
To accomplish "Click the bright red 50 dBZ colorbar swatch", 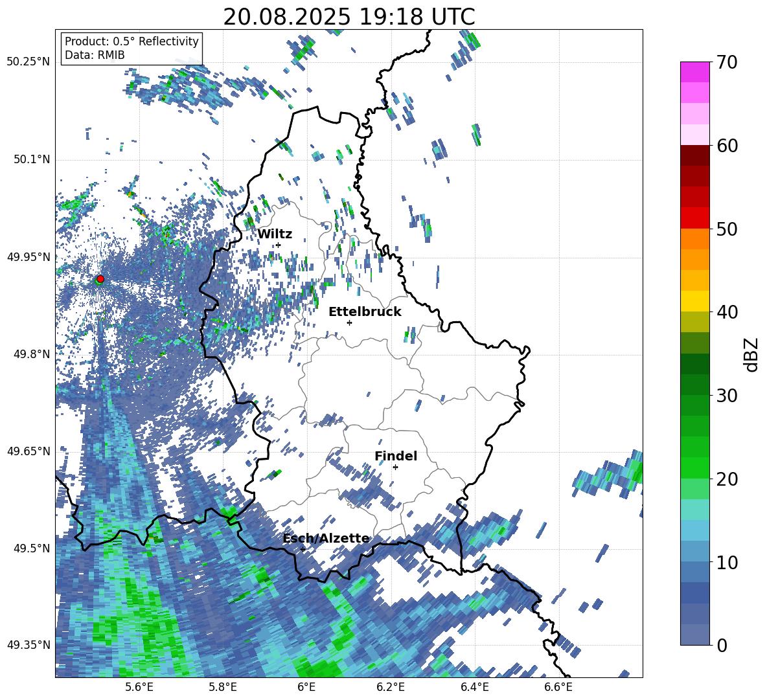I will (694, 218).
